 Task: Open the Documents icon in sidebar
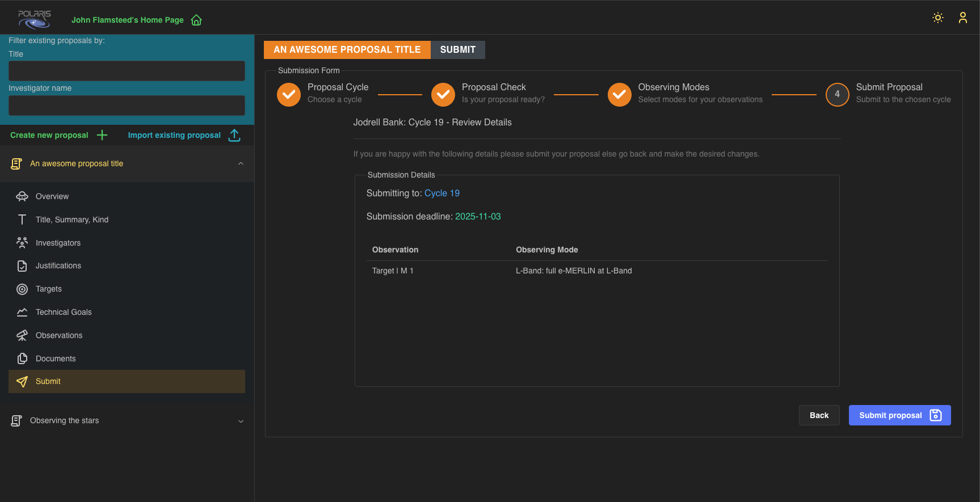pyautogui.click(x=22, y=358)
